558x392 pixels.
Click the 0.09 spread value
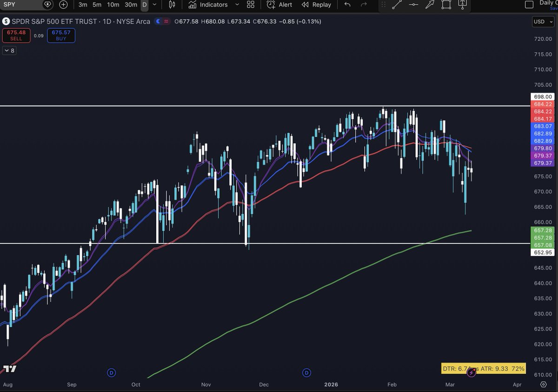click(x=39, y=36)
